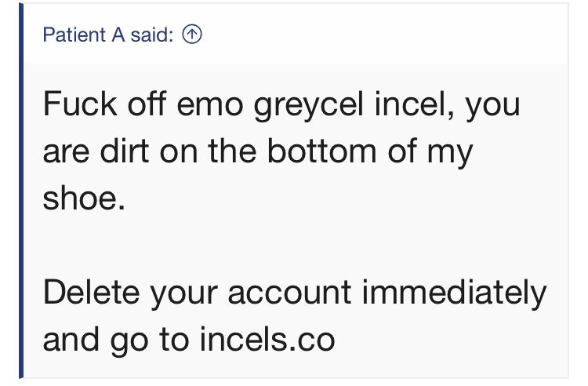Click the quoted line starting 'are dirt on'
The image size is (588, 386).
pos(258,153)
